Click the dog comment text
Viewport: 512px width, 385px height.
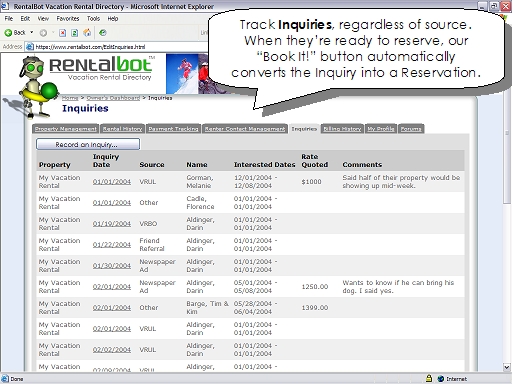coord(398,287)
